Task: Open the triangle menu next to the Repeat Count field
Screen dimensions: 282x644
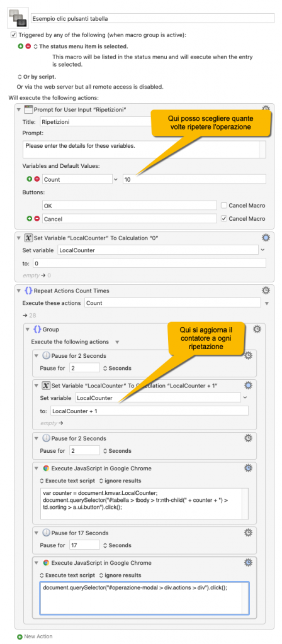Action: click(267, 303)
